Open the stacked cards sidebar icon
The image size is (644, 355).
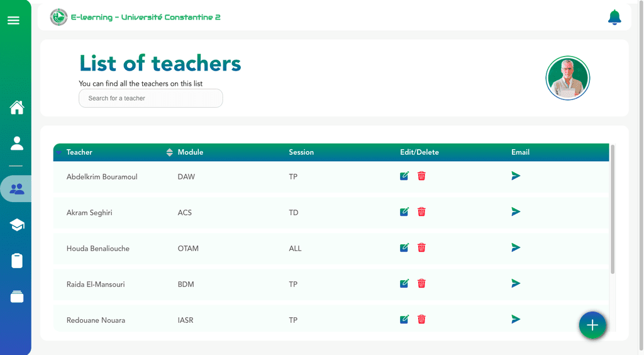pos(17,296)
